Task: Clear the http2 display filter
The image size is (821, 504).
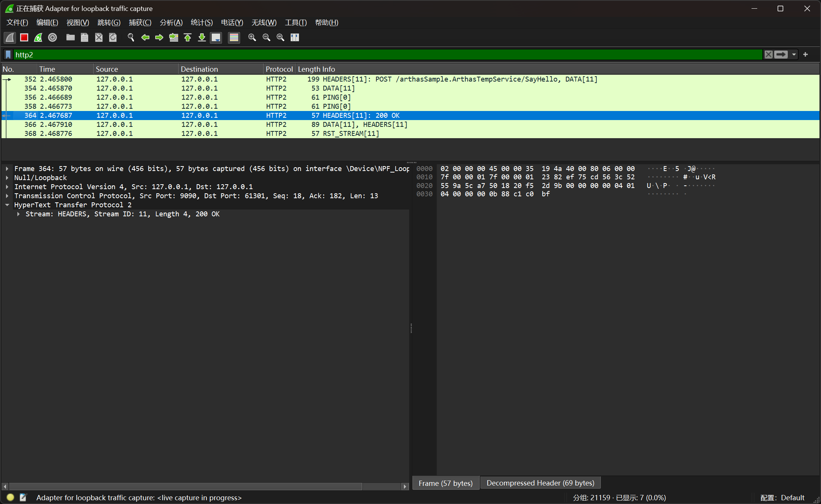Action: pos(769,55)
